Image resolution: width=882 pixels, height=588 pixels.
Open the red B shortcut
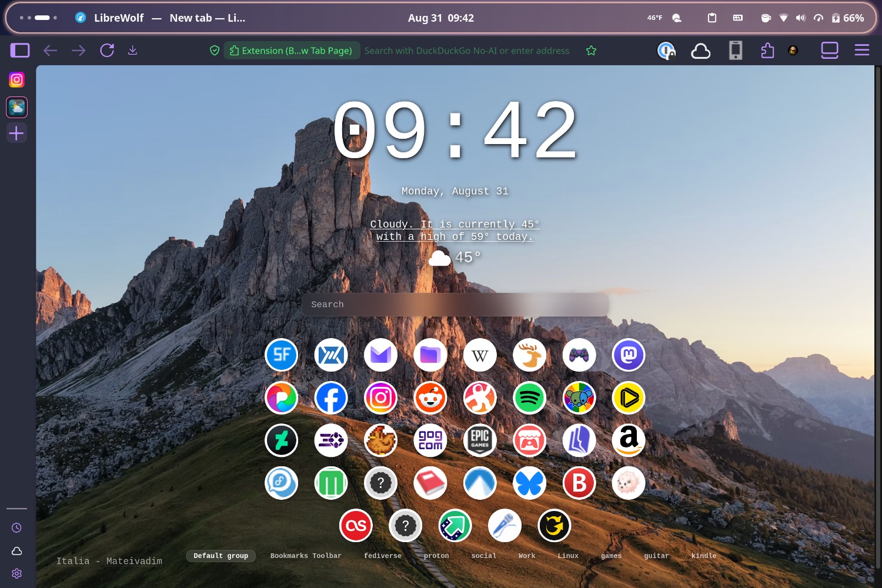point(579,483)
